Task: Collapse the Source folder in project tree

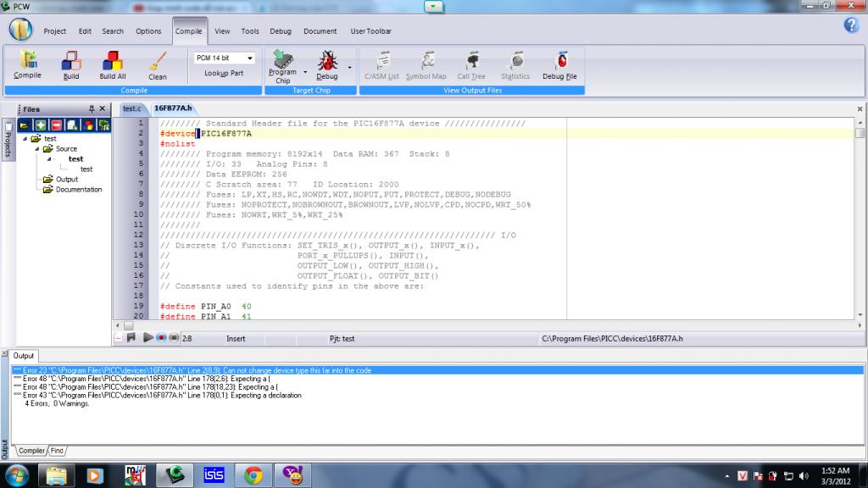Action: (x=36, y=148)
